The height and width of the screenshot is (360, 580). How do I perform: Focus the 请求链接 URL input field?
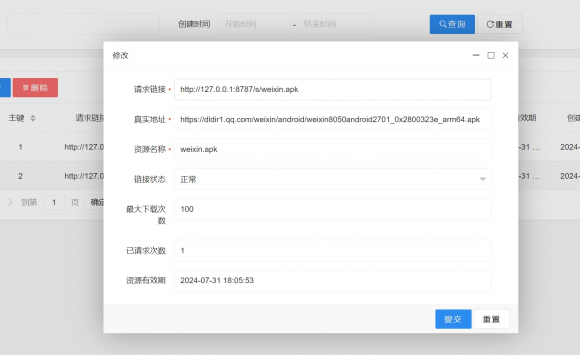[x=333, y=90]
